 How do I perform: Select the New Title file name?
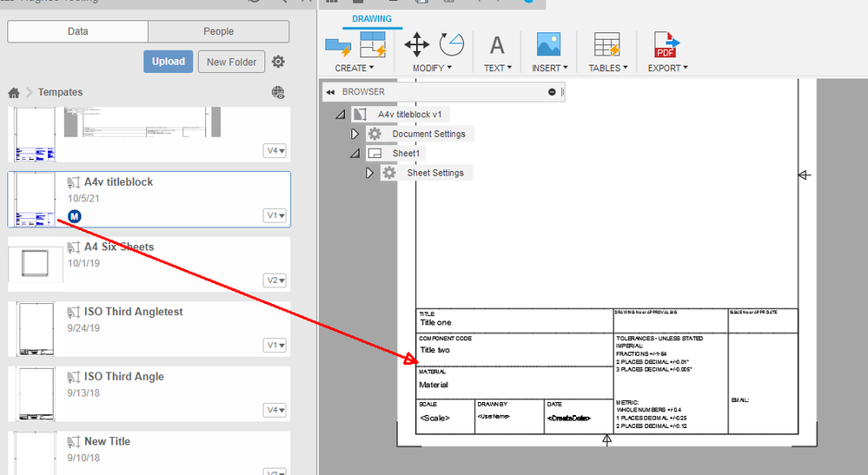point(108,441)
